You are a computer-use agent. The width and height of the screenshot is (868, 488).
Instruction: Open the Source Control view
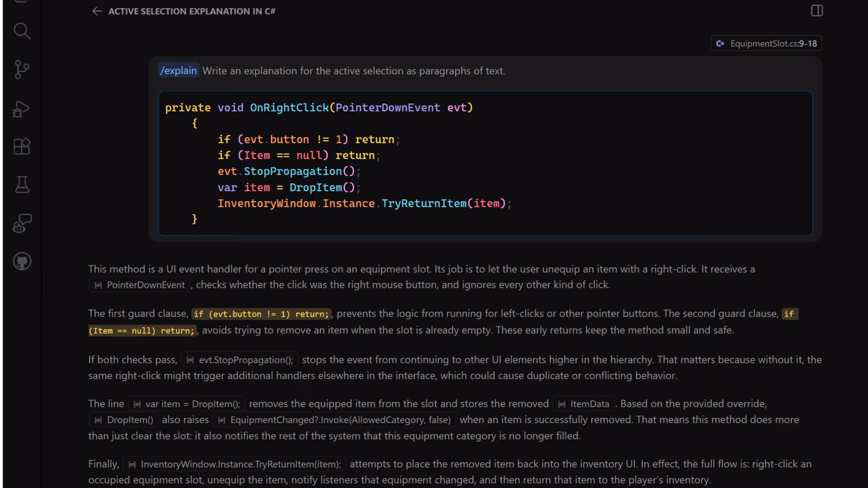[22, 69]
